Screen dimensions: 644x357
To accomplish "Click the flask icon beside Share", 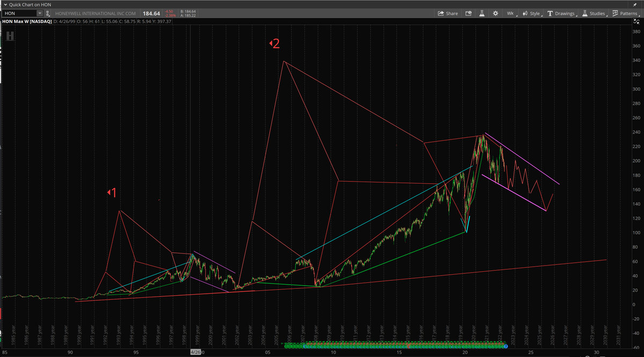I will [x=481, y=13].
